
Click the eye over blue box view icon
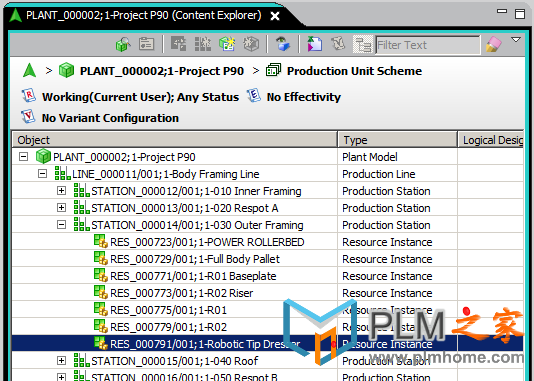click(283, 44)
